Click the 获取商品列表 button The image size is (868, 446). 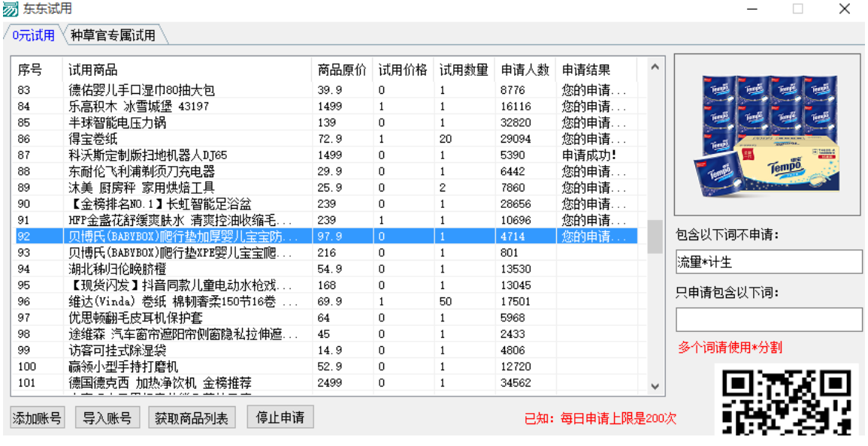point(192,417)
